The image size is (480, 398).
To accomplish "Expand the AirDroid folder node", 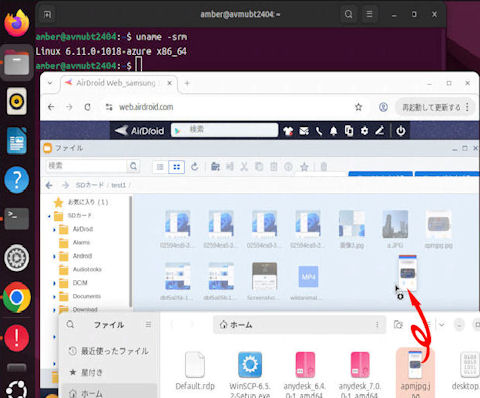I will click(54, 229).
